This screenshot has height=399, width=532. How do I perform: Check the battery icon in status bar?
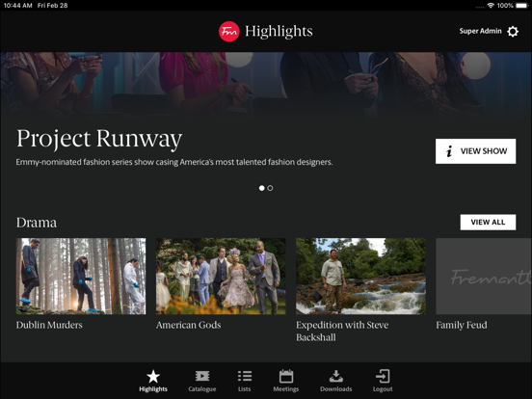point(521,6)
